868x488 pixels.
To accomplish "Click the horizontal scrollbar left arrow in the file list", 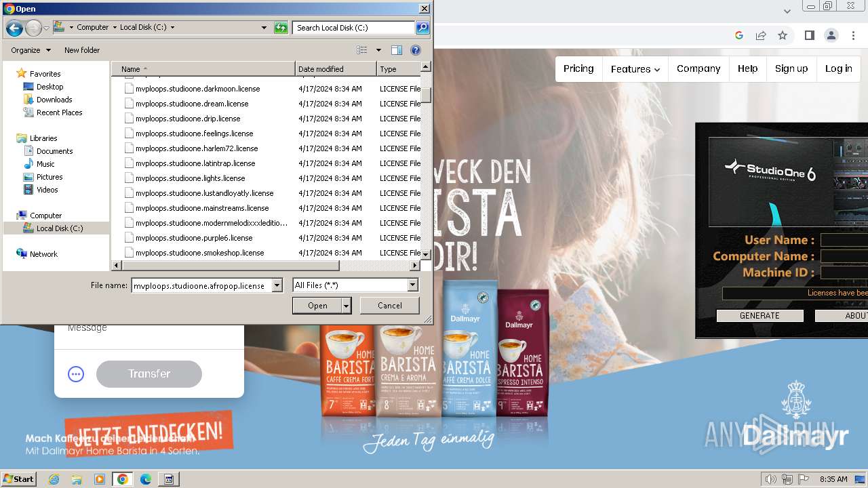I will point(116,266).
